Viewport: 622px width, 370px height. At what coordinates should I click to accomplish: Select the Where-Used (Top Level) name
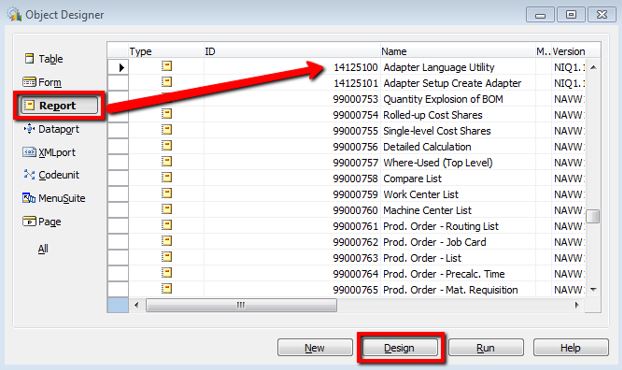(x=438, y=163)
